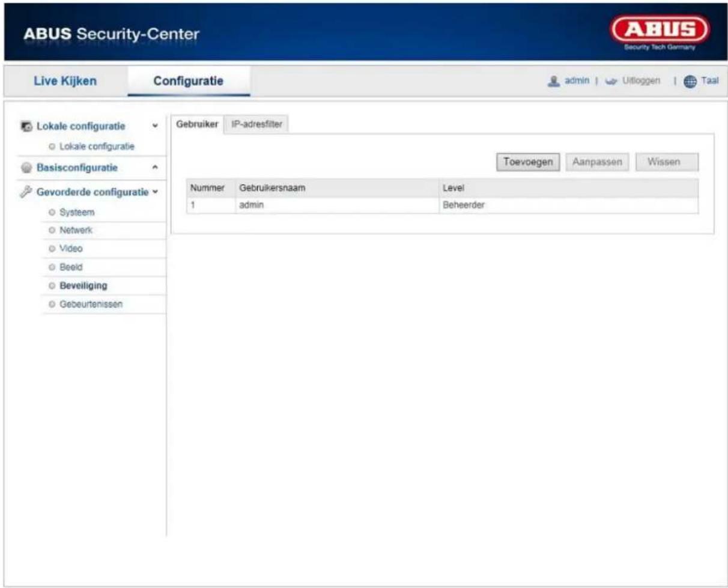
Task: Click the Aanpassen button
Action: (x=597, y=163)
